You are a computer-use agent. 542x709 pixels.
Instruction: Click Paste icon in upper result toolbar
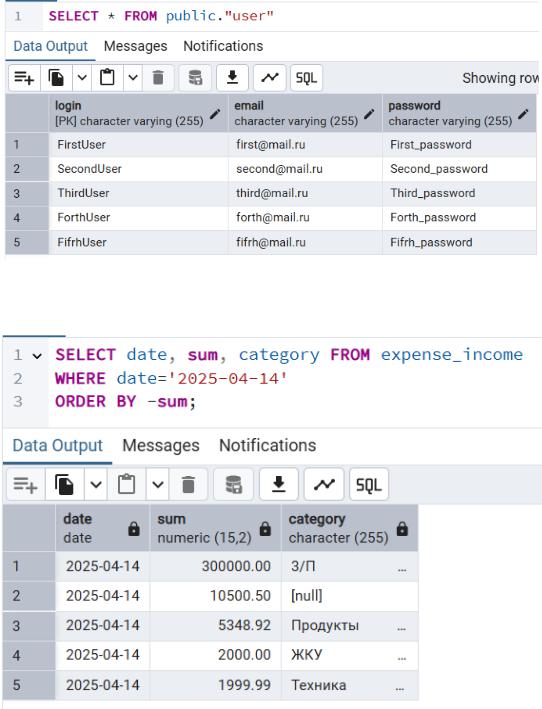point(107,78)
